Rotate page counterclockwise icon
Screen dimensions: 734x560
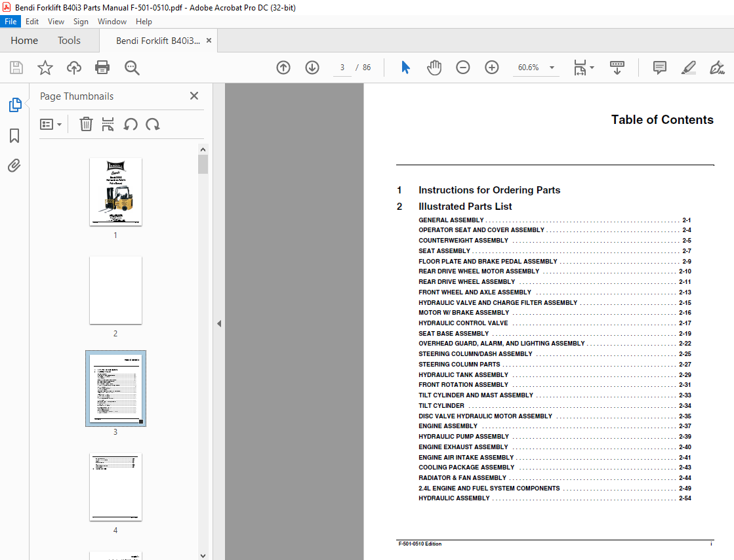pyautogui.click(x=131, y=125)
